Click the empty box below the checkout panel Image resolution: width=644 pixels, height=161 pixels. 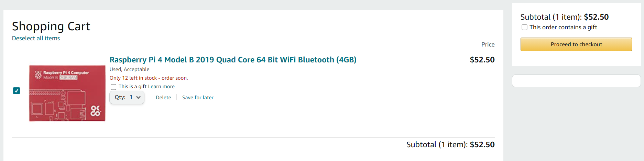point(576,81)
